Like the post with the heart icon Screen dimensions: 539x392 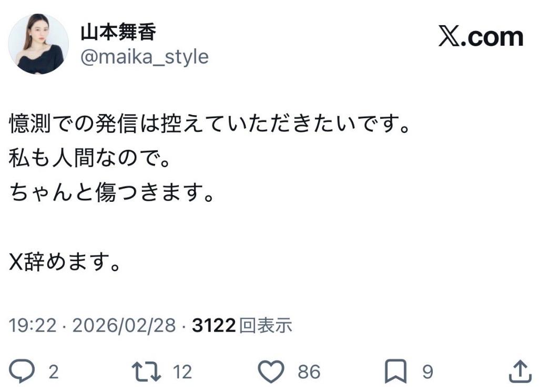pyautogui.click(x=272, y=372)
